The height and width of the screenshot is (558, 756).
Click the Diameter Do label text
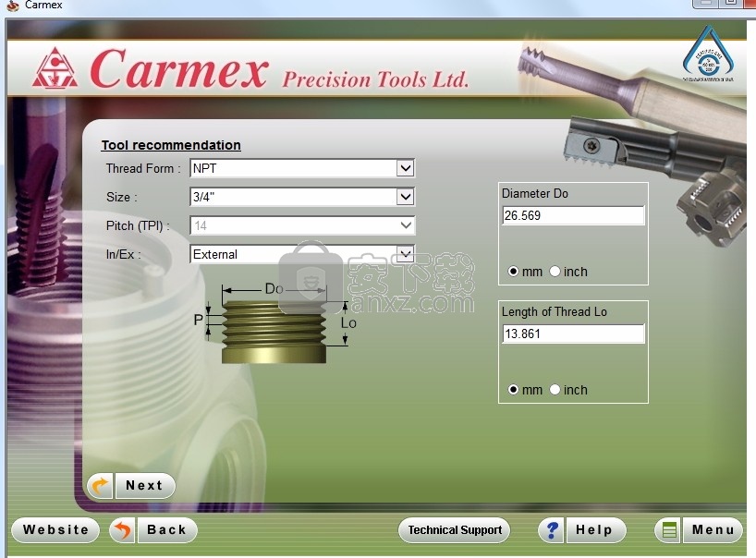pyautogui.click(x=535, y=193)
